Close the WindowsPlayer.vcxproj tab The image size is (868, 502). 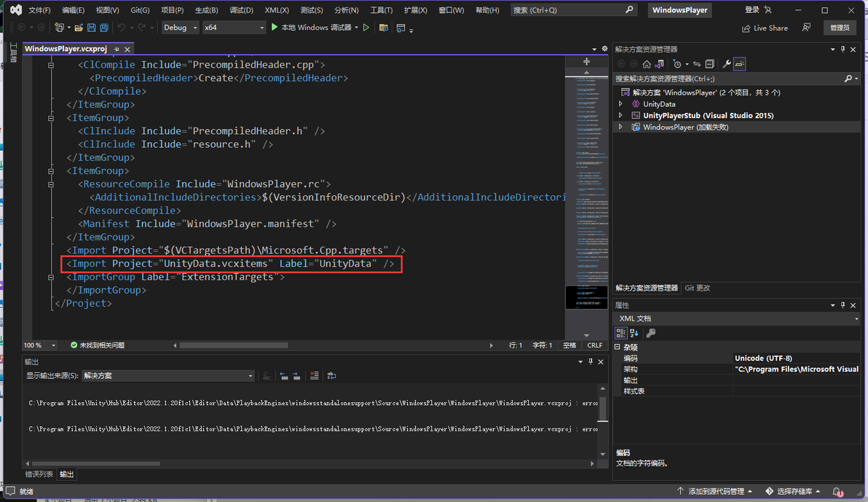(127, 50)
